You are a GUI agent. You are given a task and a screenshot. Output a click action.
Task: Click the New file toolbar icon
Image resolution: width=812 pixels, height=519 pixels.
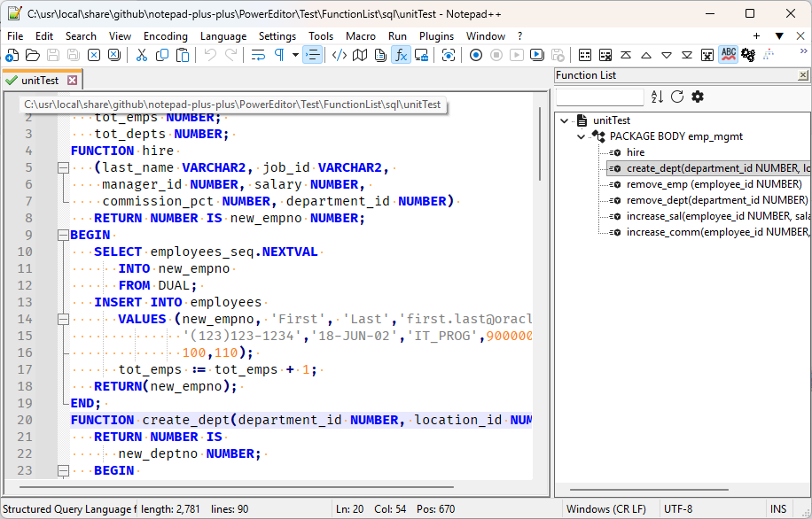11,55
